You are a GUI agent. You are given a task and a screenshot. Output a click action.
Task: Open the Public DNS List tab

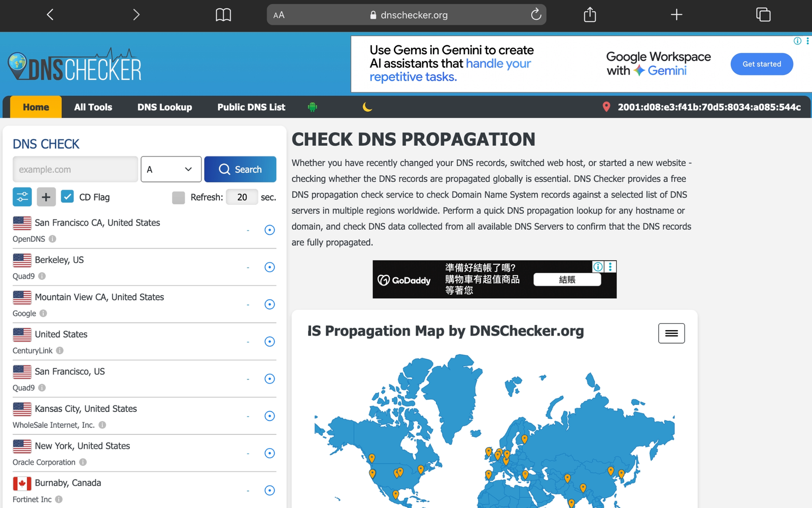[x=251, y=107]
